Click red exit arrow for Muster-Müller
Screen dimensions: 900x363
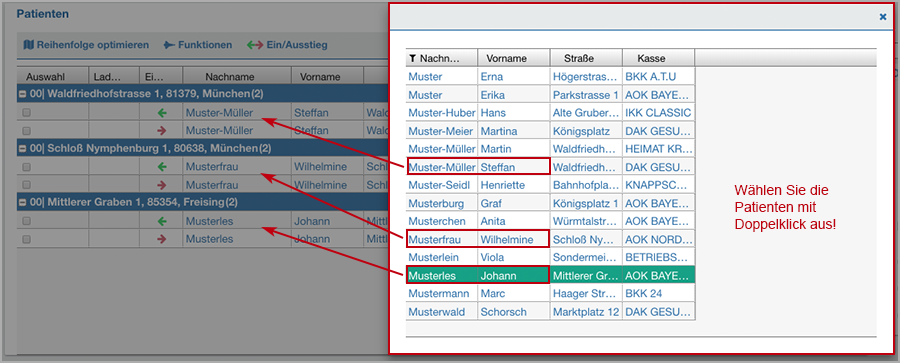click(161, 130)
